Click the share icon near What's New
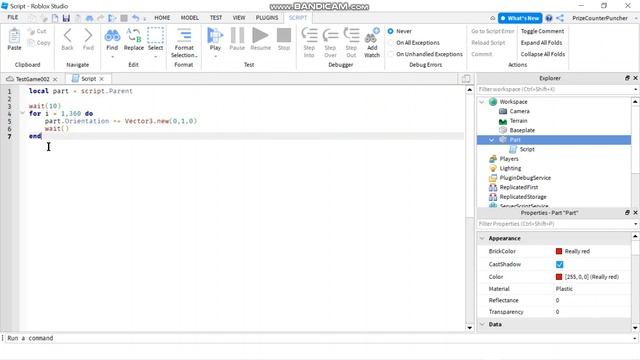This screenshot has height=360, width=640. pos(560,18)
